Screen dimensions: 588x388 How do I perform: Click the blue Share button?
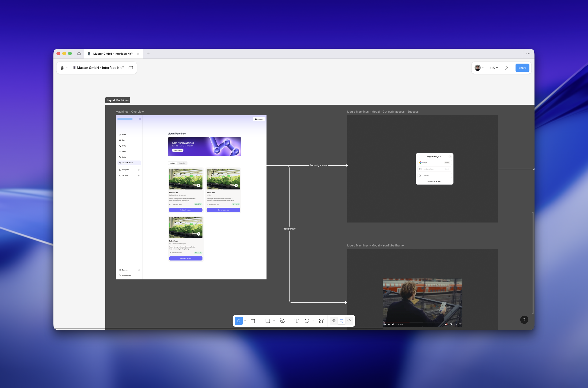click(522, 68)
